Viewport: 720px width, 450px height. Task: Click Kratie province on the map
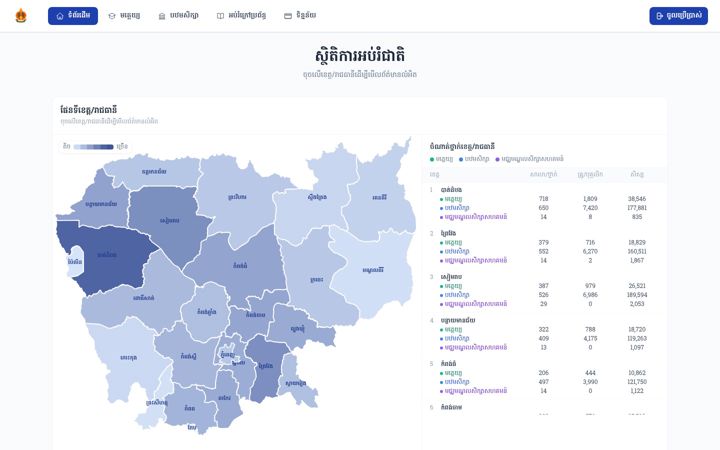[x=316, y=280]
